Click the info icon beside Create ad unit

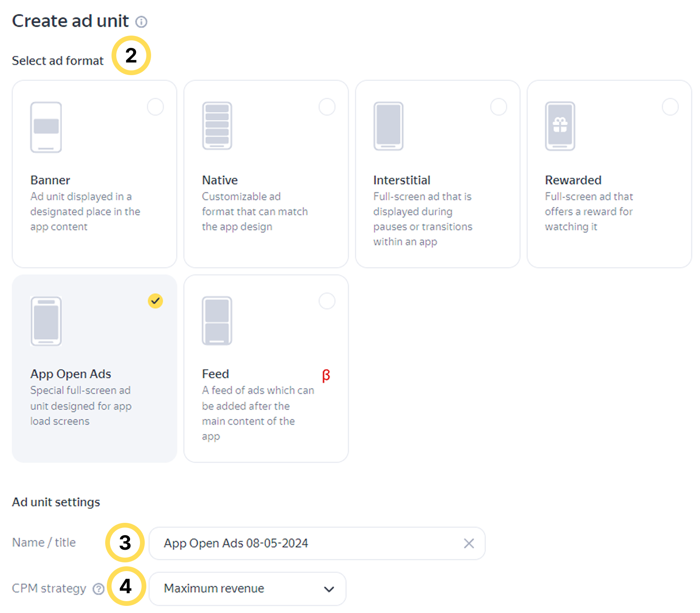(141, 22)
